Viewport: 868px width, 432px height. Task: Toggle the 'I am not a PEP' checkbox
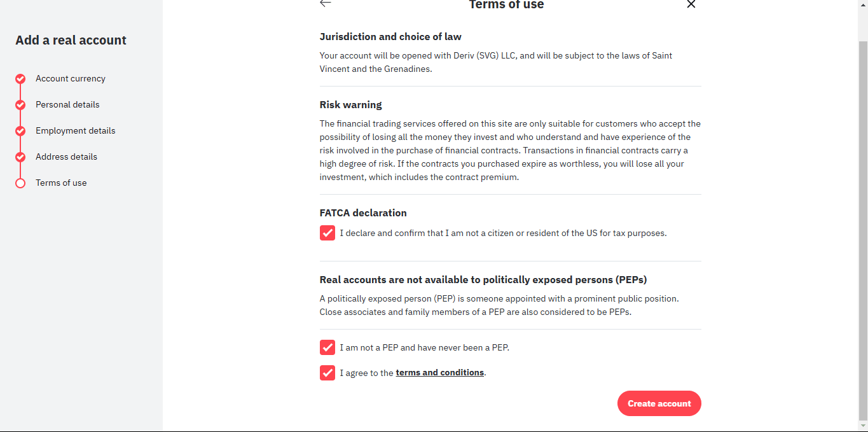click(x=327, y=347)
